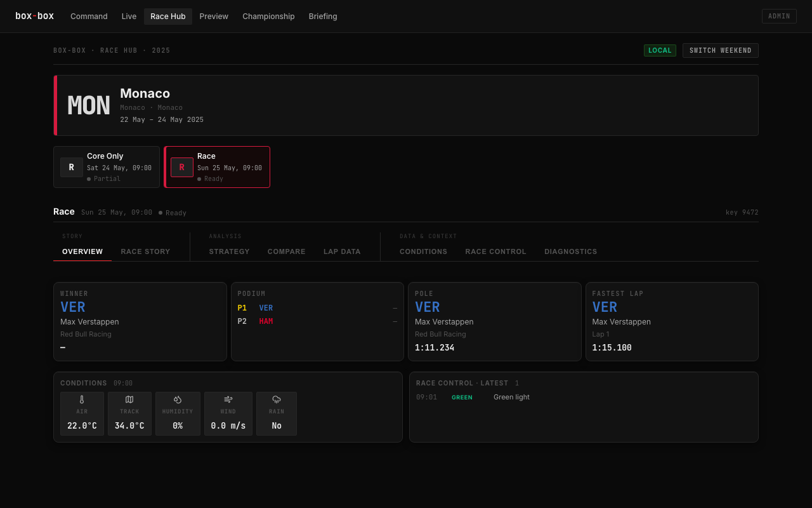Open the Command nav item

click(89, 17)
